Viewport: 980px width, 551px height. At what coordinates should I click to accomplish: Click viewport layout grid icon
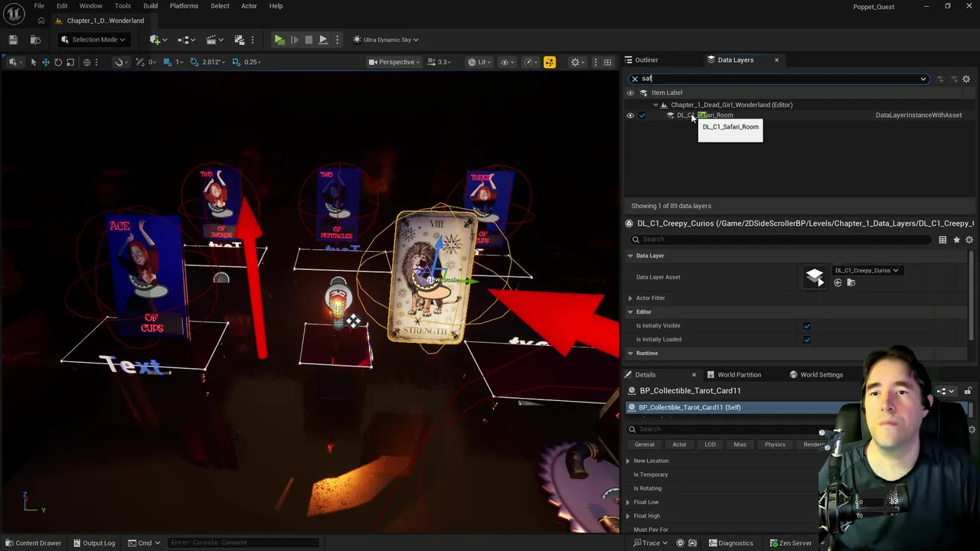[x=607, y=62]
